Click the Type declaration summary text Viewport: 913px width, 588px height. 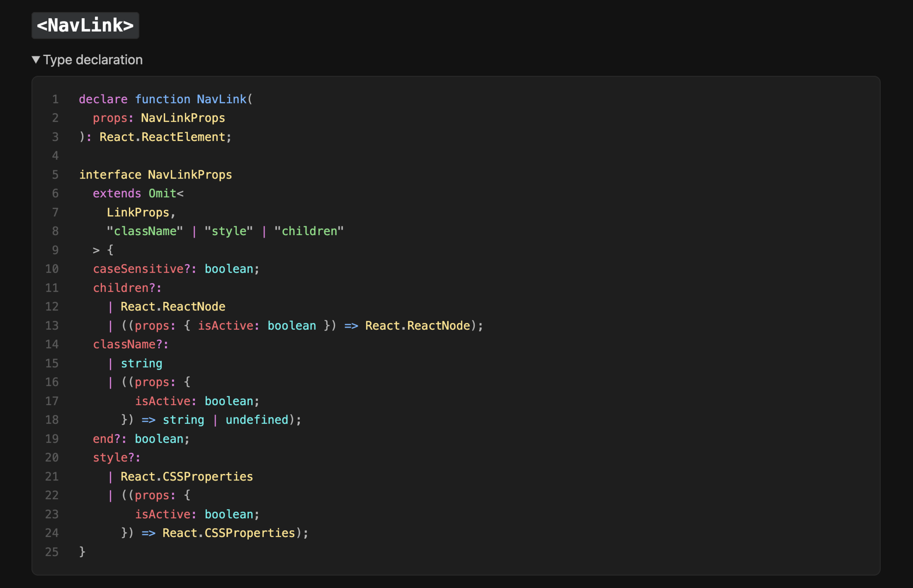pos(93,60)
